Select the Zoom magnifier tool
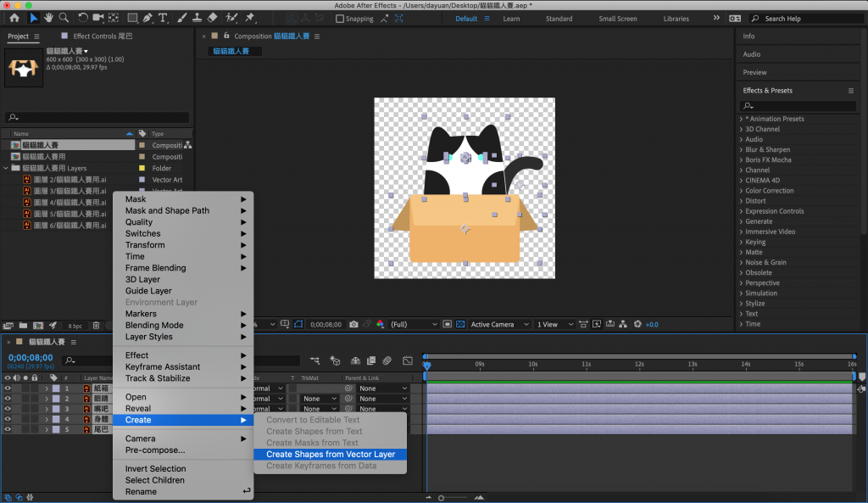Screen dimensions: 868x503 click(65, 18)
